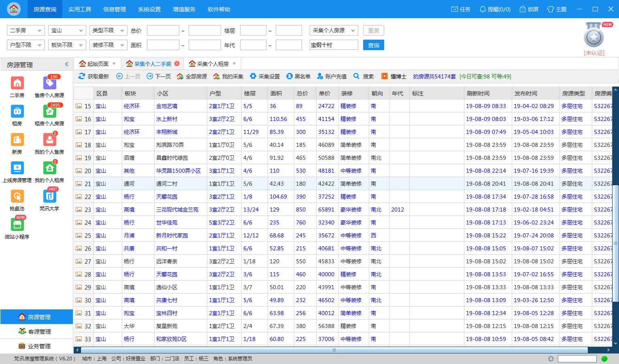The image size is (619, 364).
Task: Collapse the 房源管理 side panel
Action: 67,64
